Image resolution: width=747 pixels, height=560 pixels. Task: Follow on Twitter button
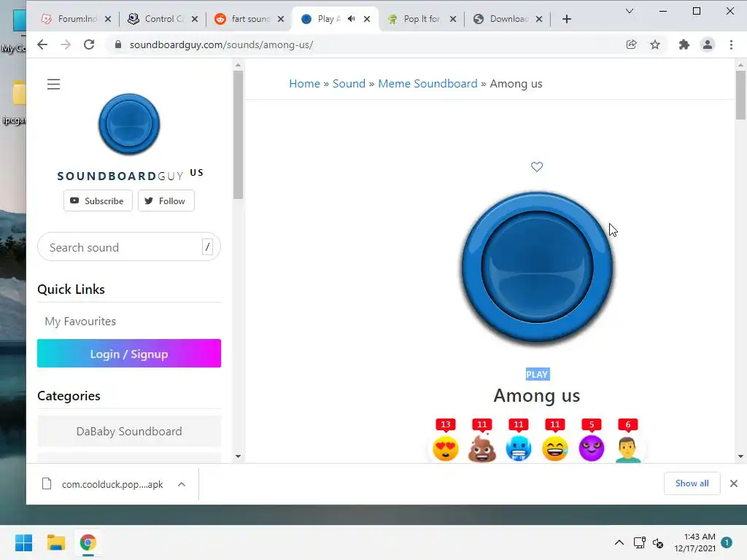(166, 201)
